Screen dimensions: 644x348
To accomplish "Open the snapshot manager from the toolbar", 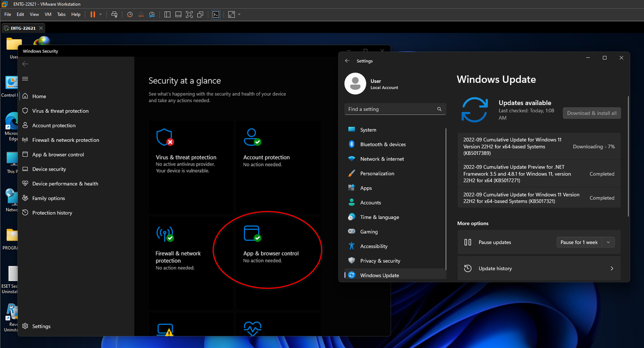I will tap(151, 15).
